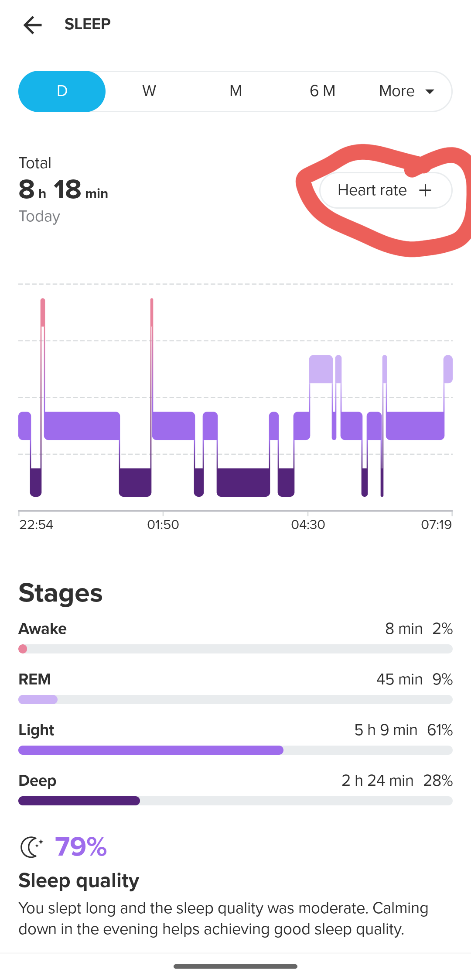Image resolution: width=471 pixels, height=980 pixels.
Task: Switch to the M month tab
Action: tap(235, 91)
